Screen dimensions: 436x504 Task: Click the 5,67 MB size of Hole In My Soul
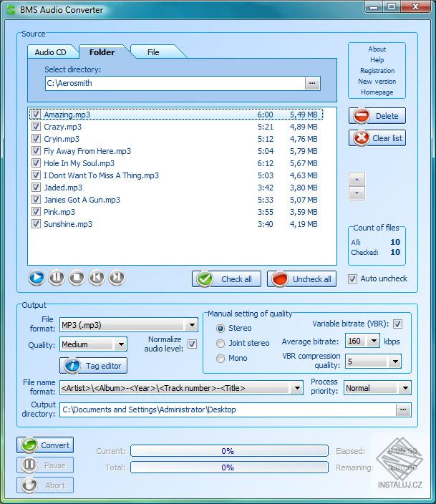(304, 163)
